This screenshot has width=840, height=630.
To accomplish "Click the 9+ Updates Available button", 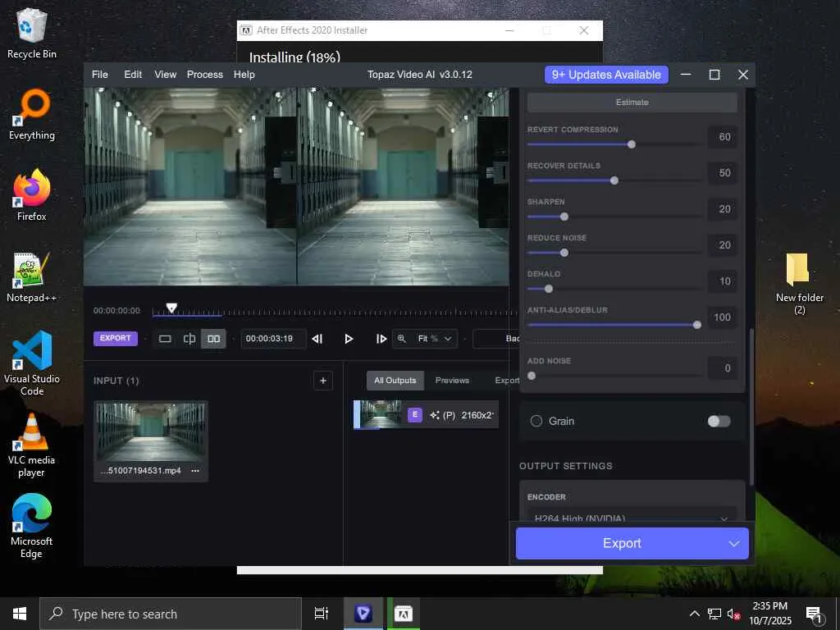I will pyautogui.click(x=606, y=75).
